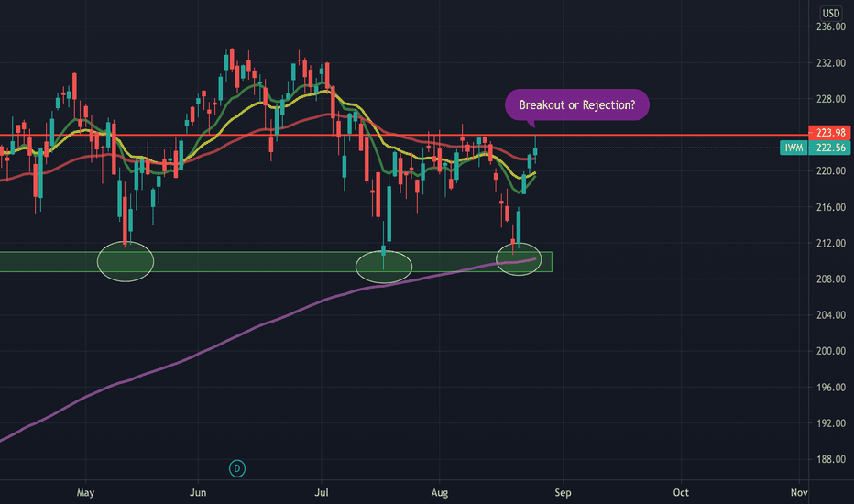
Task: Select the red 223.98 price label
Action: coord(829,132)
